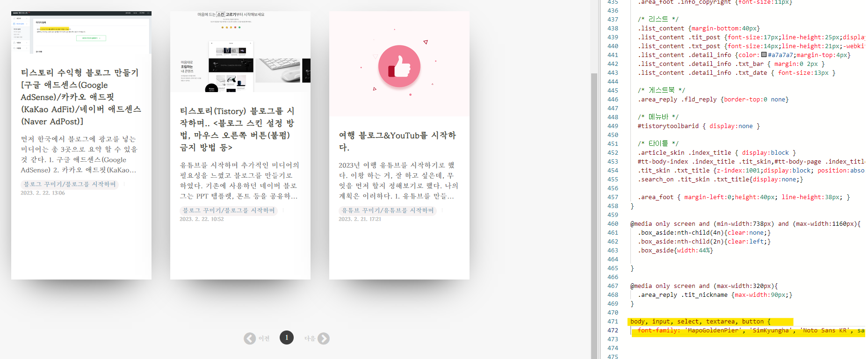Click category tag on the 10:52 post

coord(229,210)
